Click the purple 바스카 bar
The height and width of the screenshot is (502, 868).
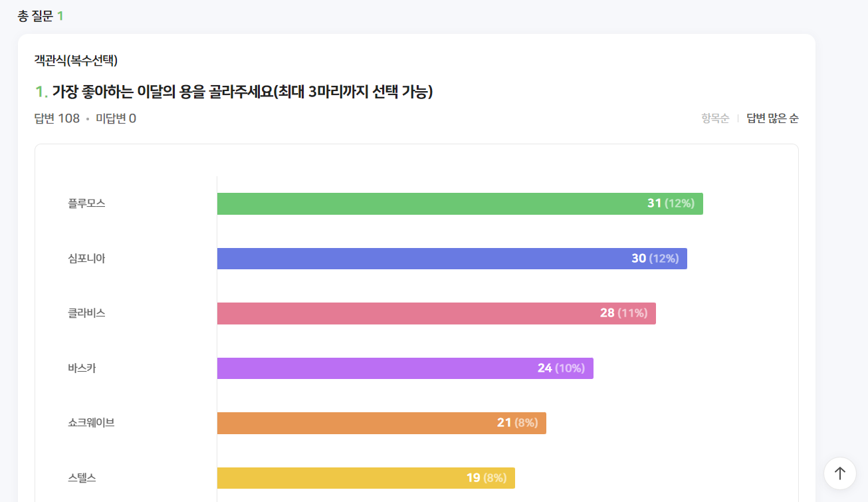405,368
